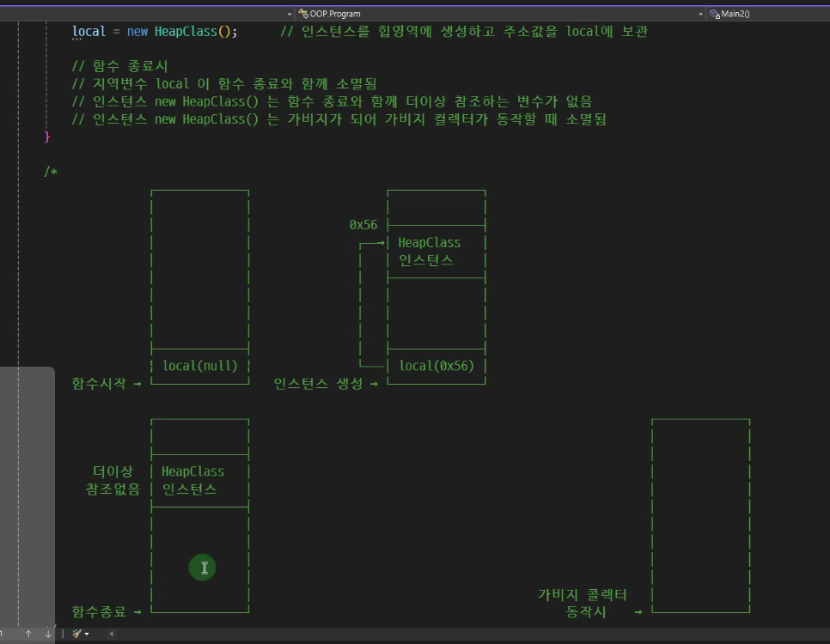The height and width of the screenshot is (644, 830).
Task: Click the '동작시' label near the last box
Action: 585,611
